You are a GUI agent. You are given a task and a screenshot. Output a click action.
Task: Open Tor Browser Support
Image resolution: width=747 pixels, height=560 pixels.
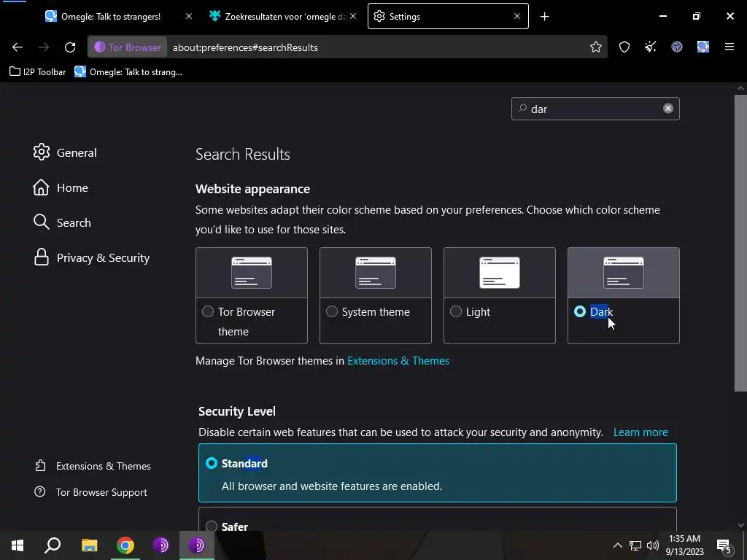pos(90,492)
